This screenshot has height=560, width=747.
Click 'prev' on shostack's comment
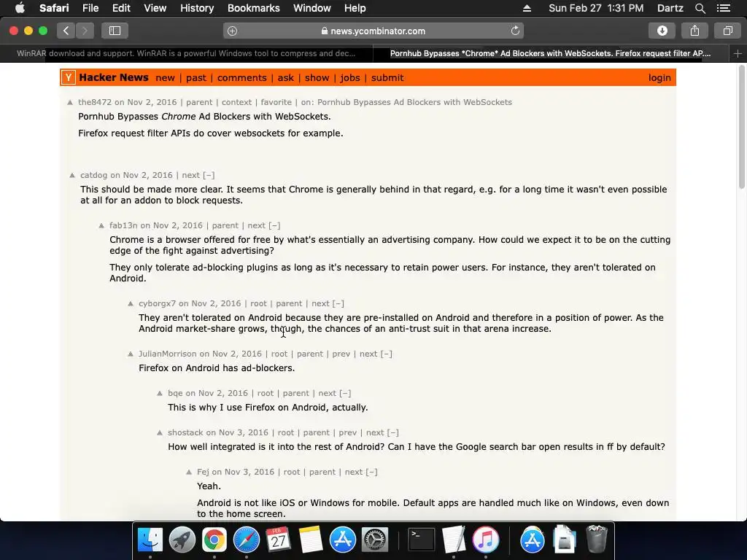348,433
